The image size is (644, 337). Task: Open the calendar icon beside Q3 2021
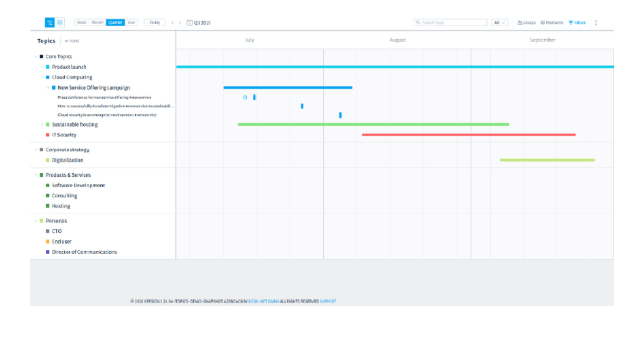tap(189, 23)
